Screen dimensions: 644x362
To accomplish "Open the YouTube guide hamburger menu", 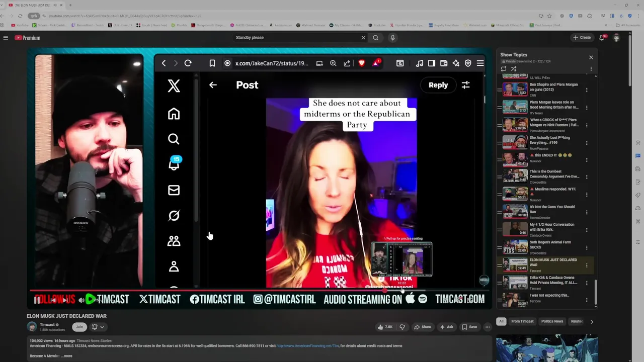I will [x=6, y=38].
